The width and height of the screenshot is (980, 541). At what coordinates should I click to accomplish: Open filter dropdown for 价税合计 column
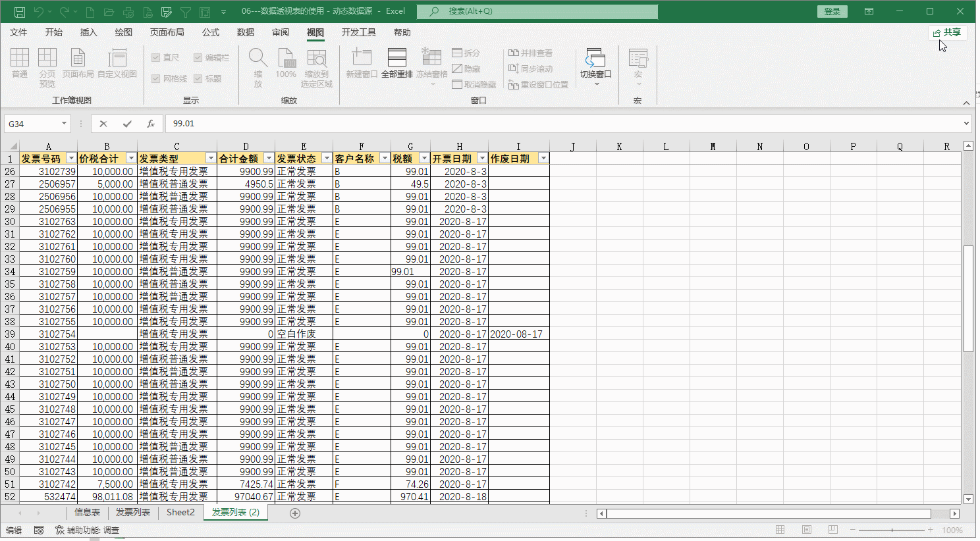tap(131, 159)
